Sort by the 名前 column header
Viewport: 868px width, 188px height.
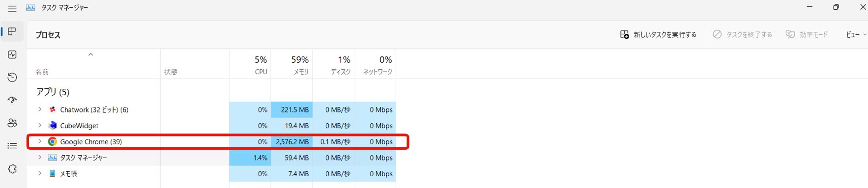click(x=93, y=64)
